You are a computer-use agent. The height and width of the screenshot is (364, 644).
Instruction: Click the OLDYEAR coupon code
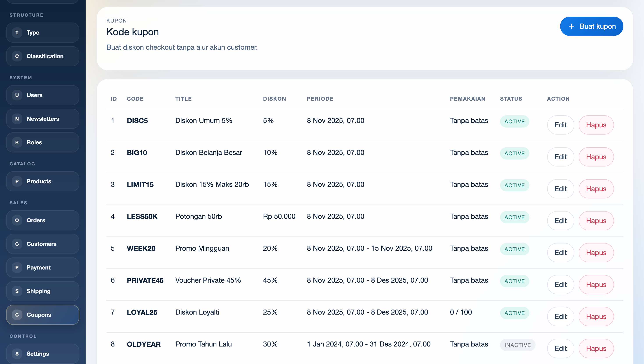tap(143, 344)
